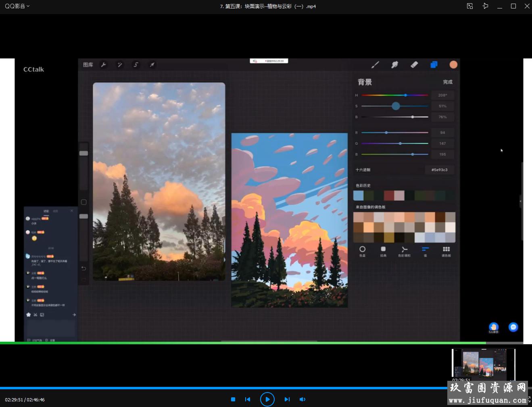Skip to the next video
The height and width of the screenshot is (407, 532).
pyautogui.click(x=287, y=399)
